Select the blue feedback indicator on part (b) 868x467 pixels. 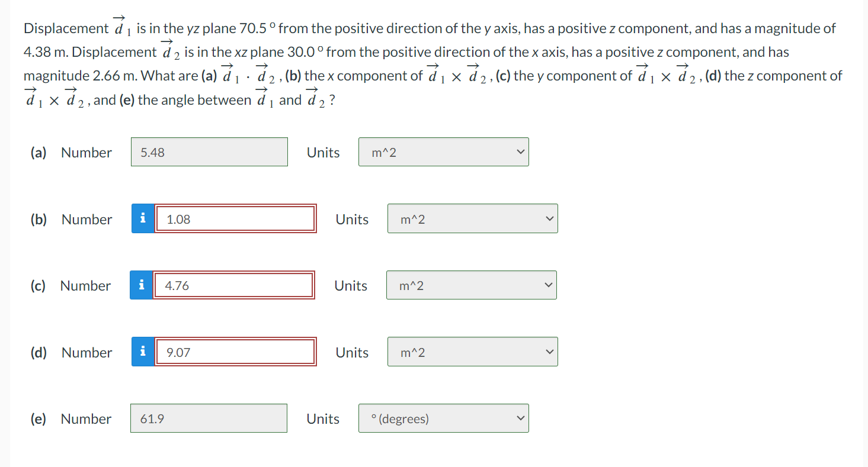click(x=142, y=218)
